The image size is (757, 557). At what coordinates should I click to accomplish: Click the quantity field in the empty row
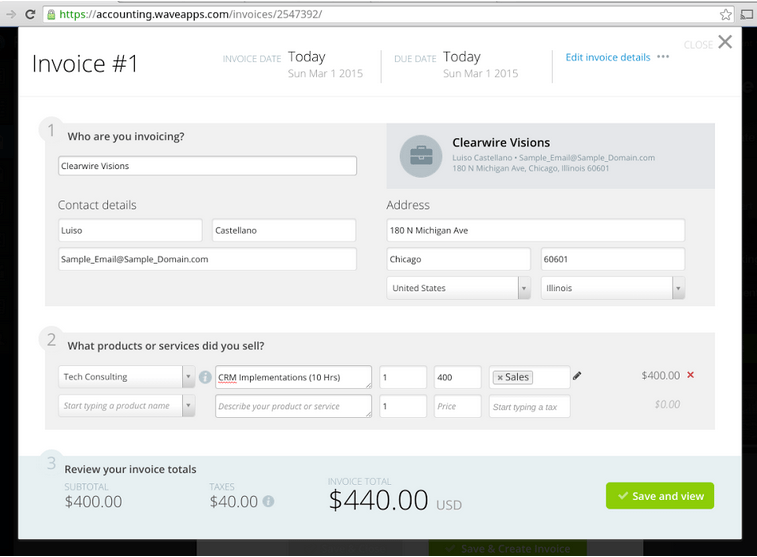pos(403,406)
